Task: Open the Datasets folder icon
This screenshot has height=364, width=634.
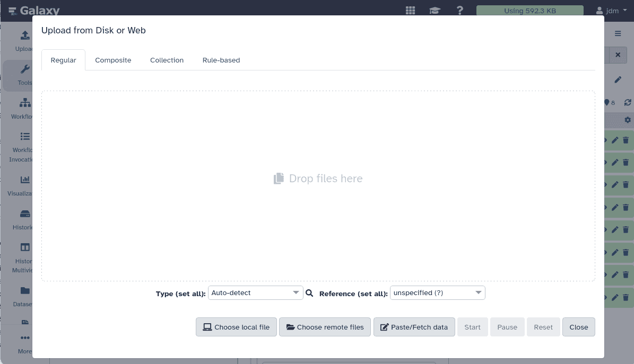Action: [x=24, y=290]
